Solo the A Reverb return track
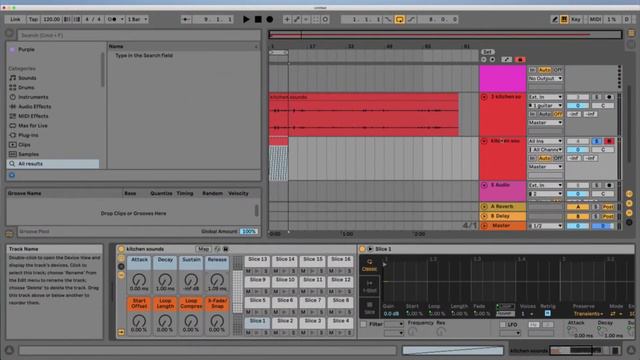Viewport: 640px width, 360px height. (596, 207)
